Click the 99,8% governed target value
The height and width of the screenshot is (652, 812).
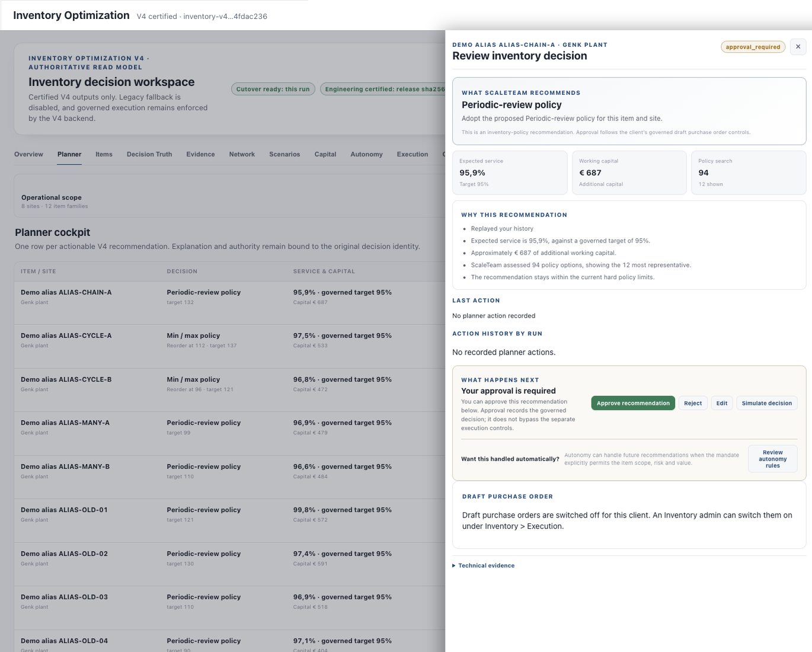point(343,510)
